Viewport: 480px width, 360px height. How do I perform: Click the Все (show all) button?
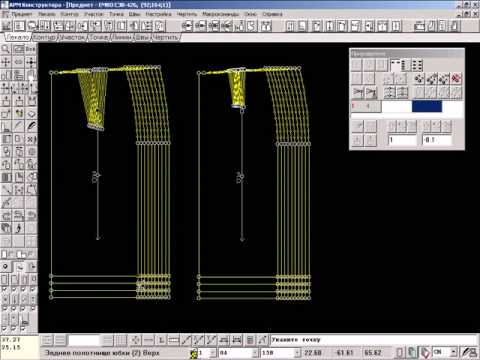(x=31, y=49)
